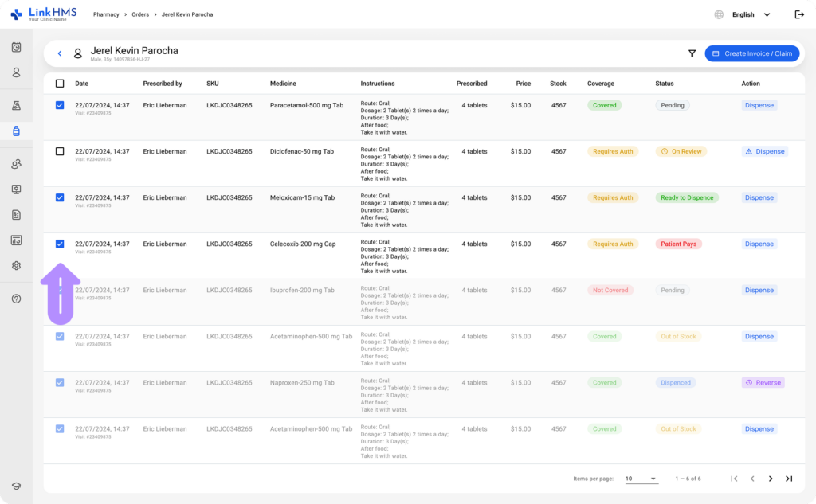Dispense the Meloxicam-15 mg Tab order

pos(759,197)
